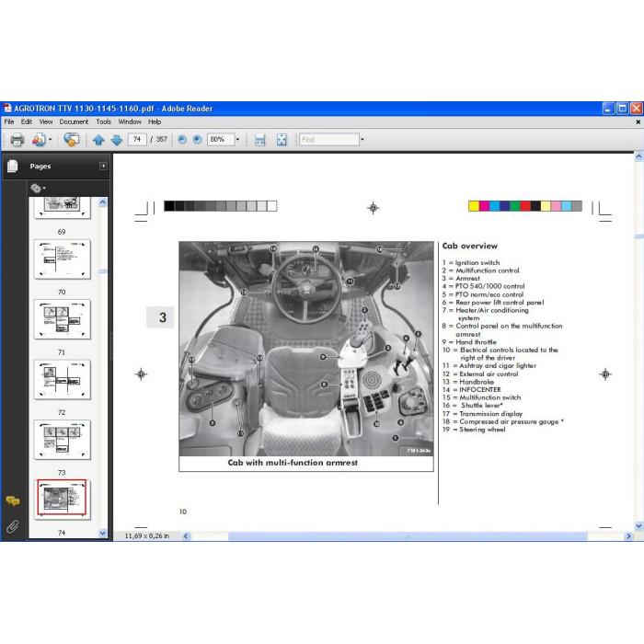This screenshot has height=644, width=644.
Task: Open the zoom level dropdown arrow
Action: [237, 139]
